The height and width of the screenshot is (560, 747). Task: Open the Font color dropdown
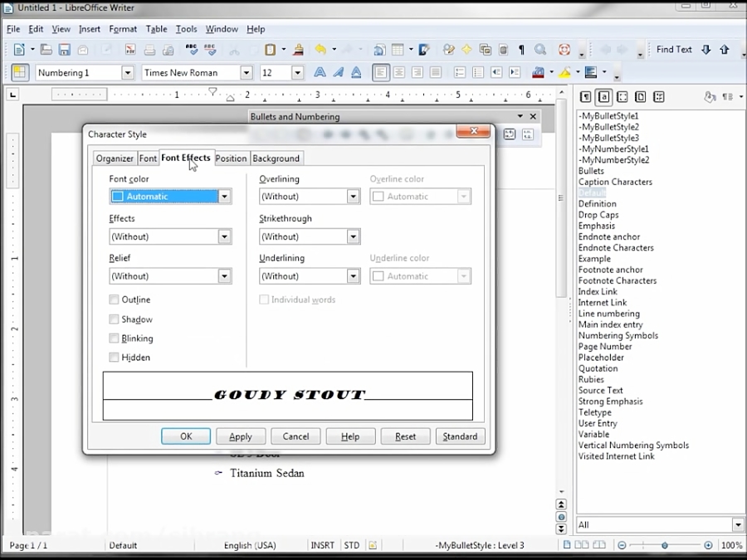coord(224,196)
